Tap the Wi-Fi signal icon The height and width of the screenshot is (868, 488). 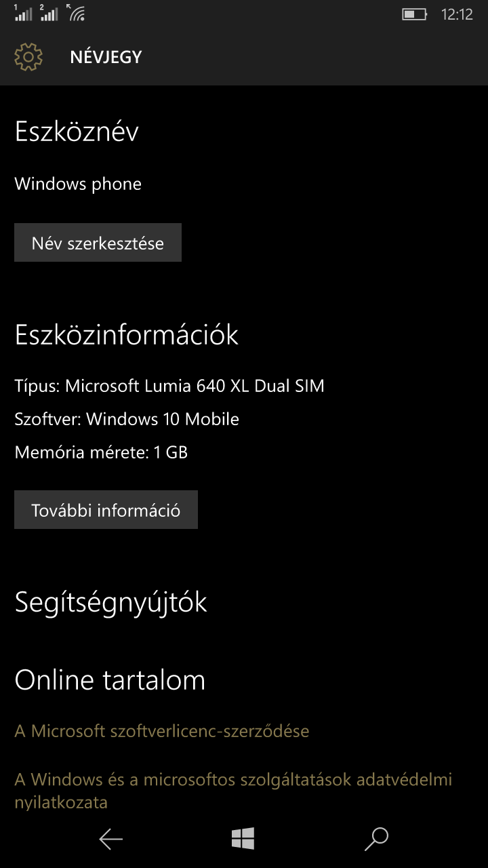pos(76,12)
